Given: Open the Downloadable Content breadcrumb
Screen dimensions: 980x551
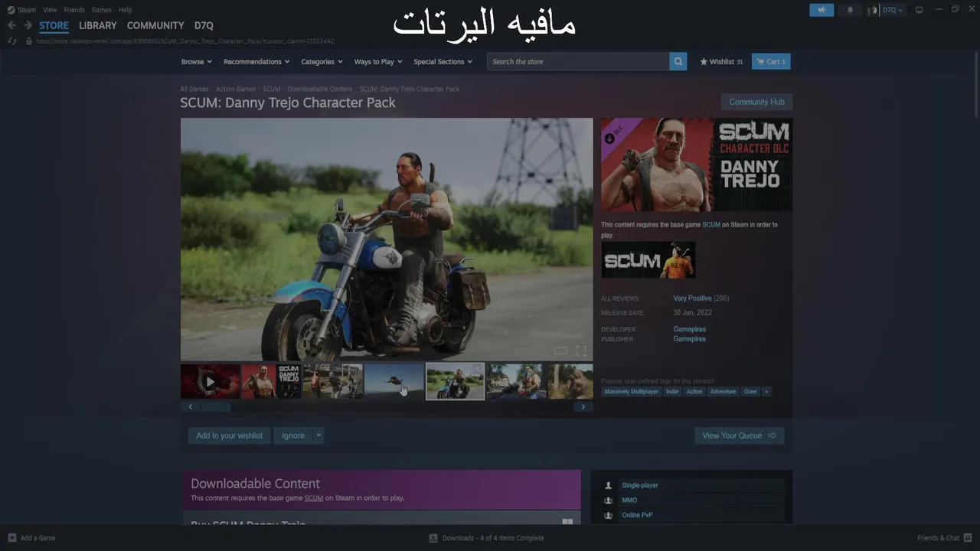Looking at the screenshot, I should [320, 89].
